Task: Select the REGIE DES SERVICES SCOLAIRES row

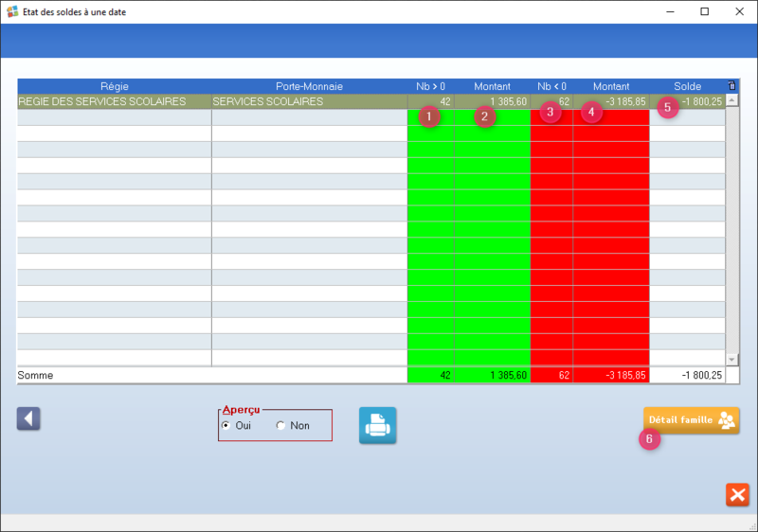Action: [x=102, y=101]
